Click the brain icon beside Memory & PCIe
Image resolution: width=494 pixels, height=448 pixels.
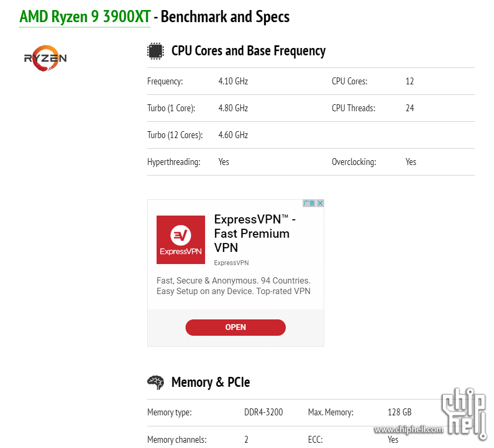(x=156, y=383)
